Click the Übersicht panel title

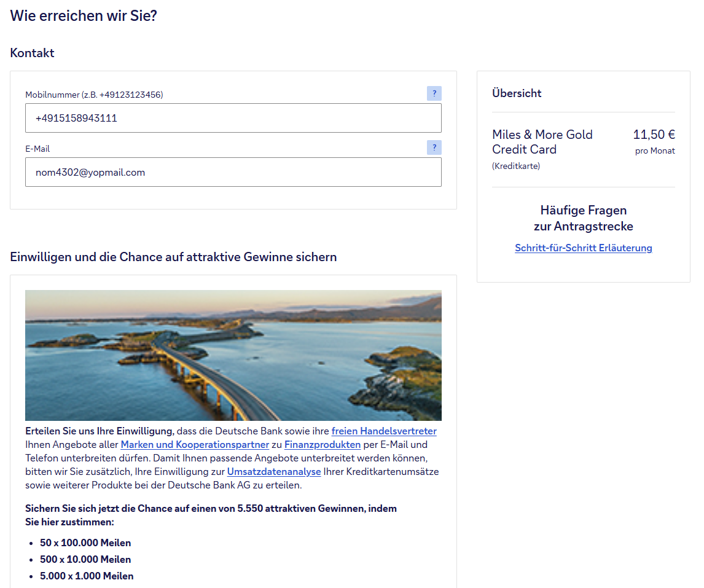517,93
